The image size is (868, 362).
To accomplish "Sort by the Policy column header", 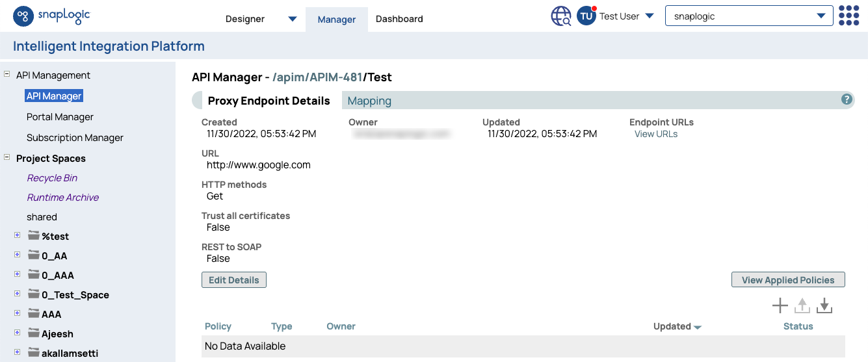I will click(x=218, y=326).
